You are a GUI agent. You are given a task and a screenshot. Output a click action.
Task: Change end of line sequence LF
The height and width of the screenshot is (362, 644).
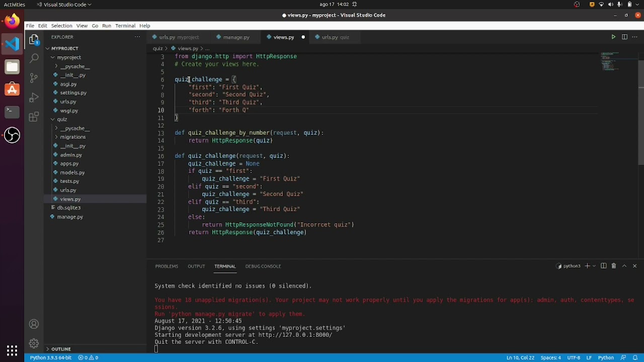click(589, 357)
